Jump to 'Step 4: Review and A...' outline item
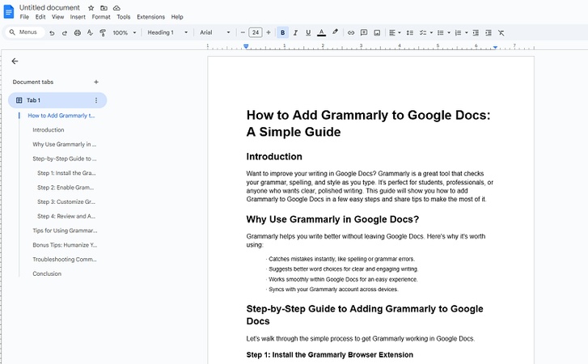The height and width of the screenshot is (364, 588). pos(66,216)
